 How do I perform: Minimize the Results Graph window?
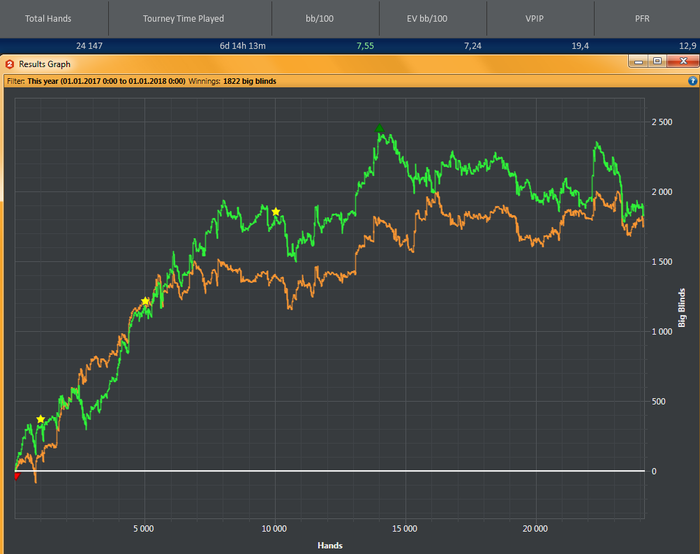click(x=638, y=61)
